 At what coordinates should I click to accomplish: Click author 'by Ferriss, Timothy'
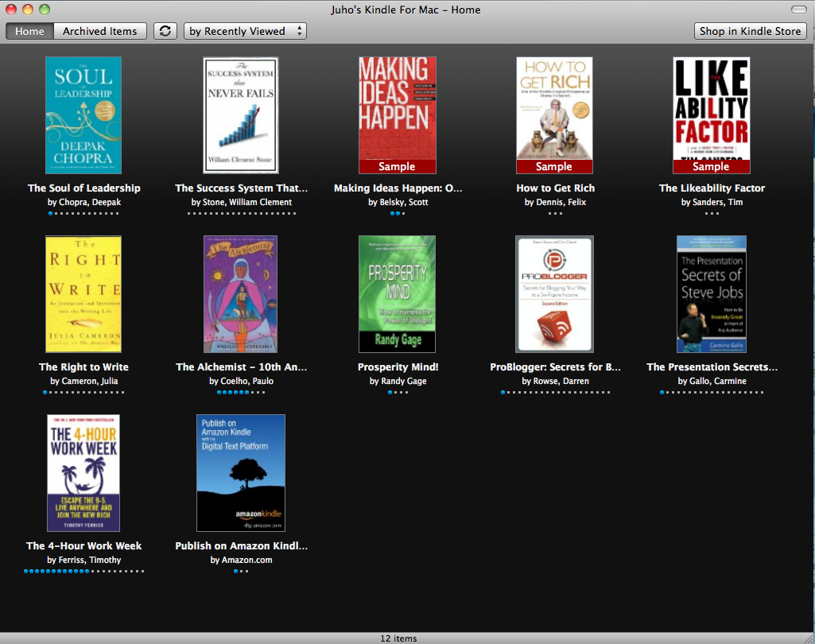point(83,560)
